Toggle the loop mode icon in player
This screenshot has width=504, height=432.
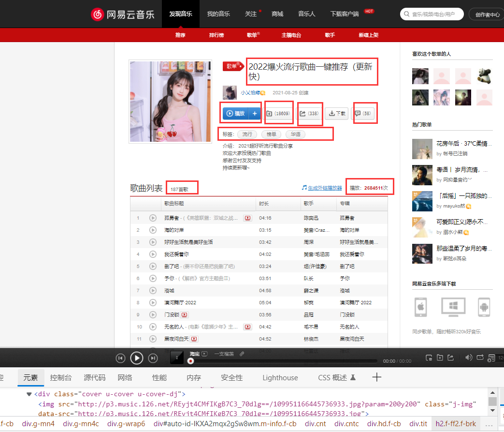coord(480,358)
